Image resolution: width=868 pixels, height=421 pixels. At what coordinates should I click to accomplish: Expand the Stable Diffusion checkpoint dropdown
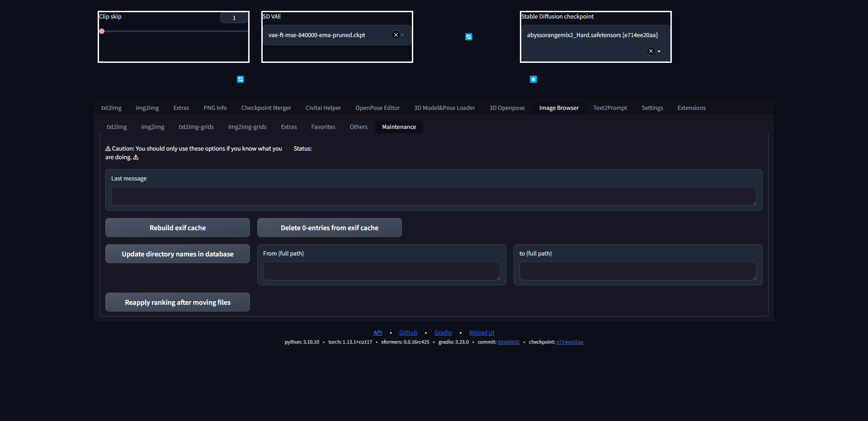[660, 51]
